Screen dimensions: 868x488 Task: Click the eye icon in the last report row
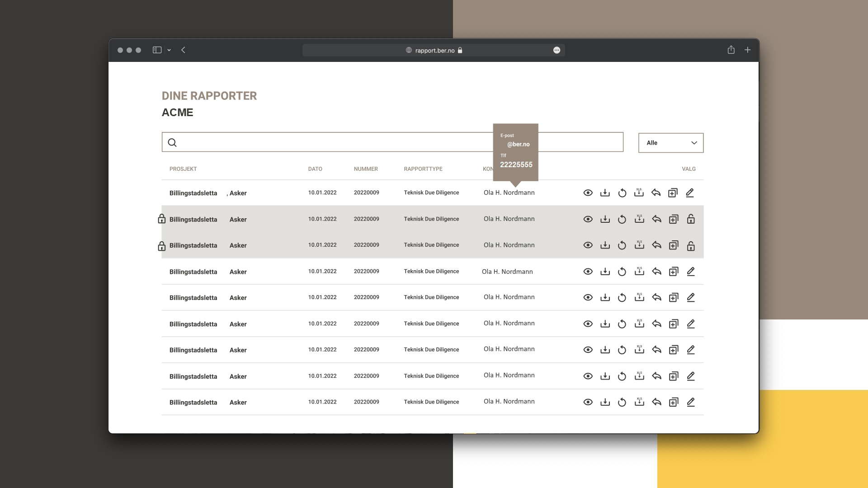(x=588, y=402)
